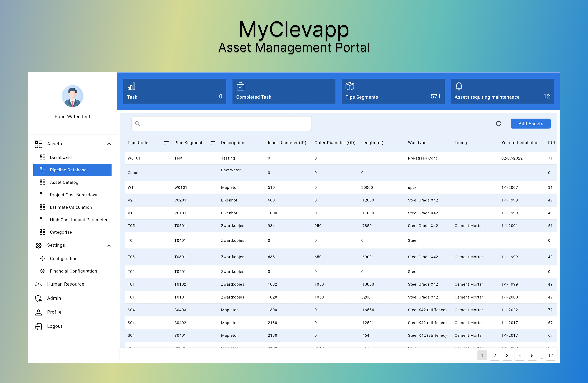This screenshot has width=588, height=383.
Task: Sort by Pipe Segment column icon
Action: 213,143
